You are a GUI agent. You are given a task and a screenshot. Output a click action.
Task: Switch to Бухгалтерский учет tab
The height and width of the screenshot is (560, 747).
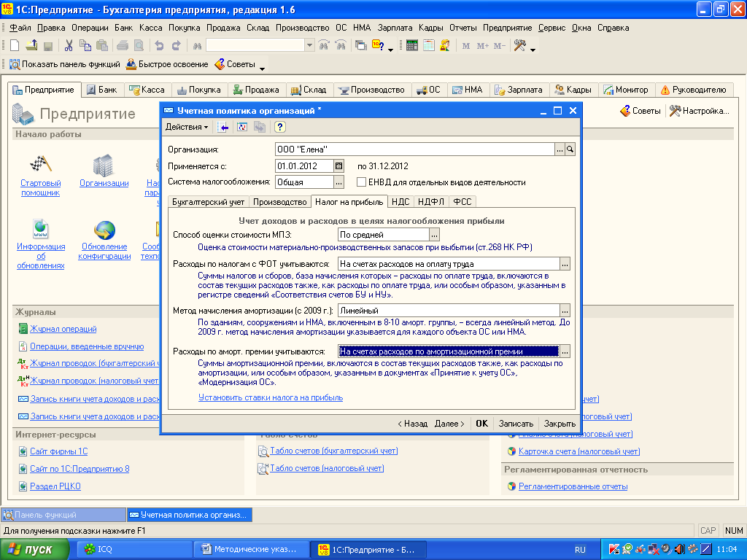(208, 202)
